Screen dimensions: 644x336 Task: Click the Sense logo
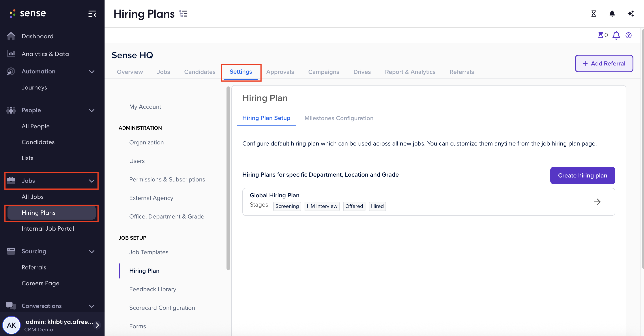[28, 13]
